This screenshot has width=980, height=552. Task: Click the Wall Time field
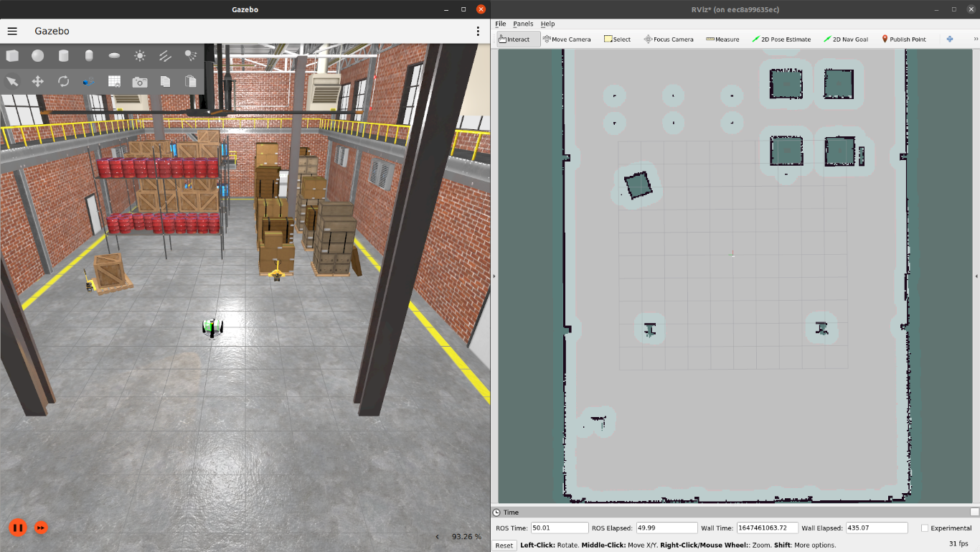click(767, 528)
